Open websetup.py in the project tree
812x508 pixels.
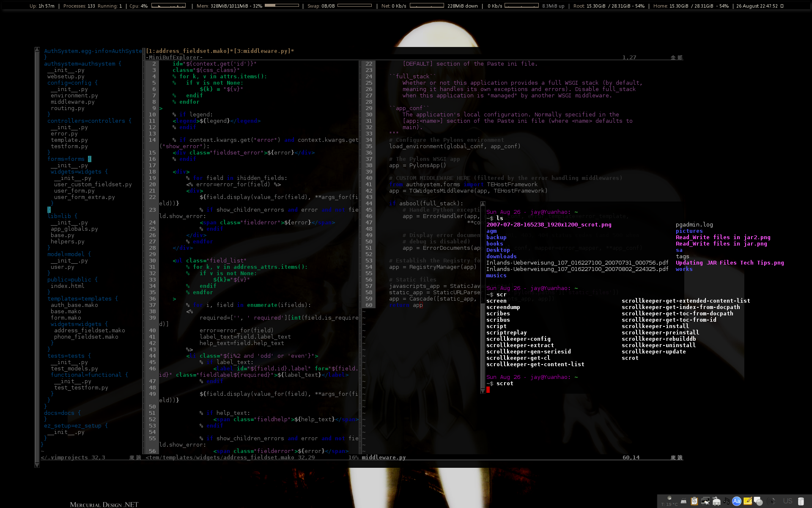tap(66, 77)
